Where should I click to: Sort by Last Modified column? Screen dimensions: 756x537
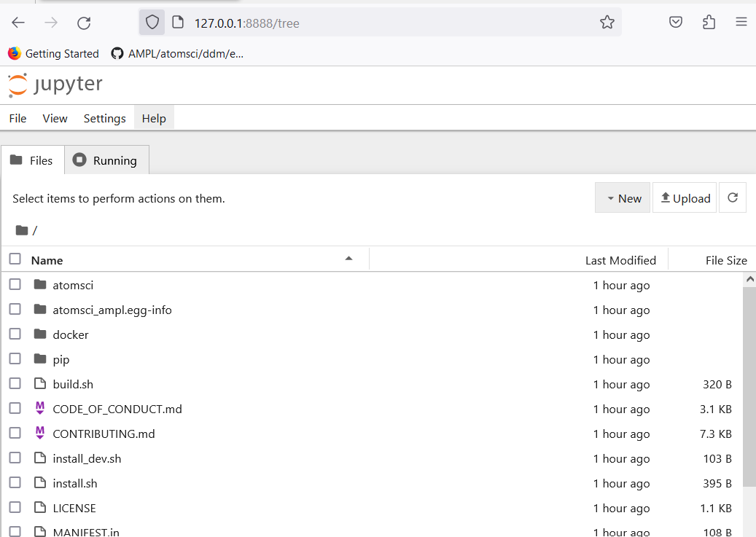[x=620, y=261]
